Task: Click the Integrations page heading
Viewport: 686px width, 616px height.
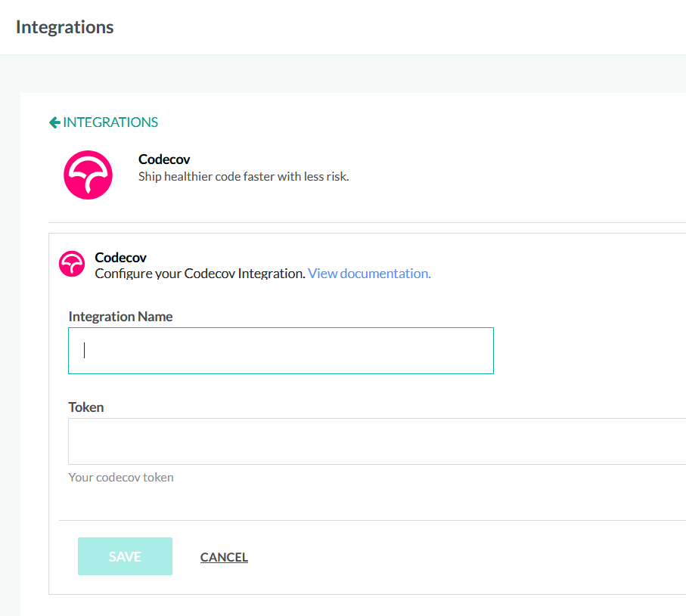Action: tap(65, 27)
